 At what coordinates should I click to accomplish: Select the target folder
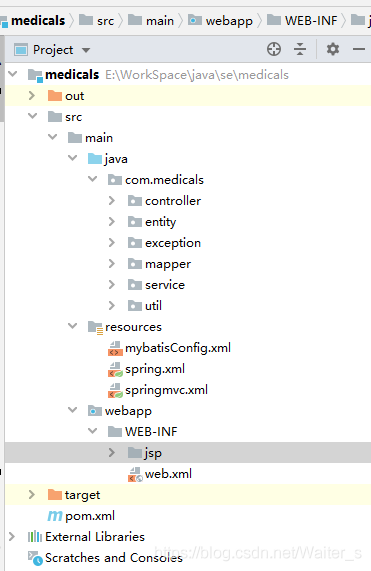(x=82, y=495)
